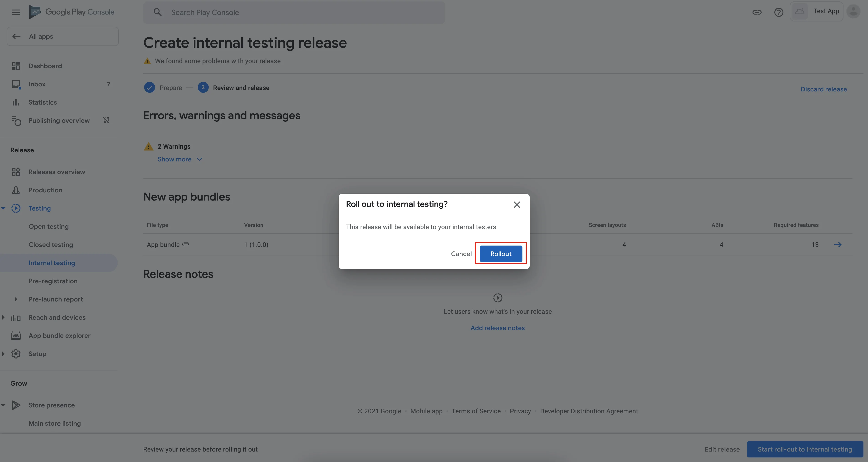Click the managed publishing off icon

(106, 120)
